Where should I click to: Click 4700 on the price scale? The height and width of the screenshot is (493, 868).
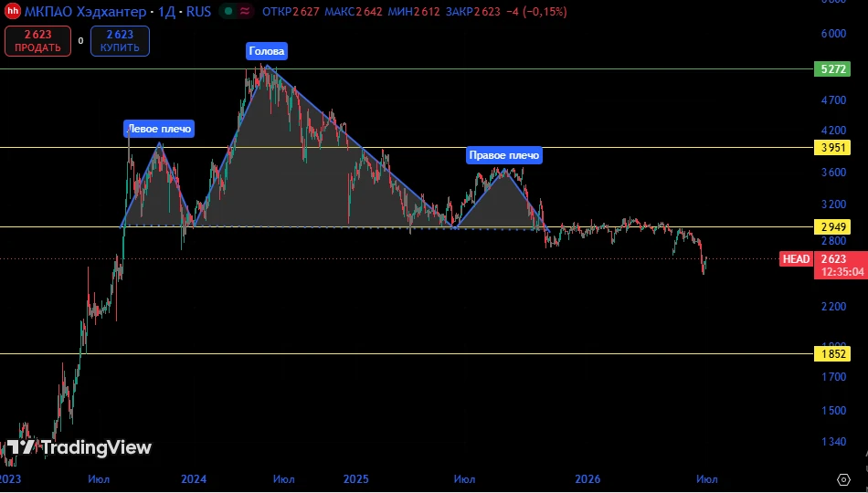click(833, 100)
